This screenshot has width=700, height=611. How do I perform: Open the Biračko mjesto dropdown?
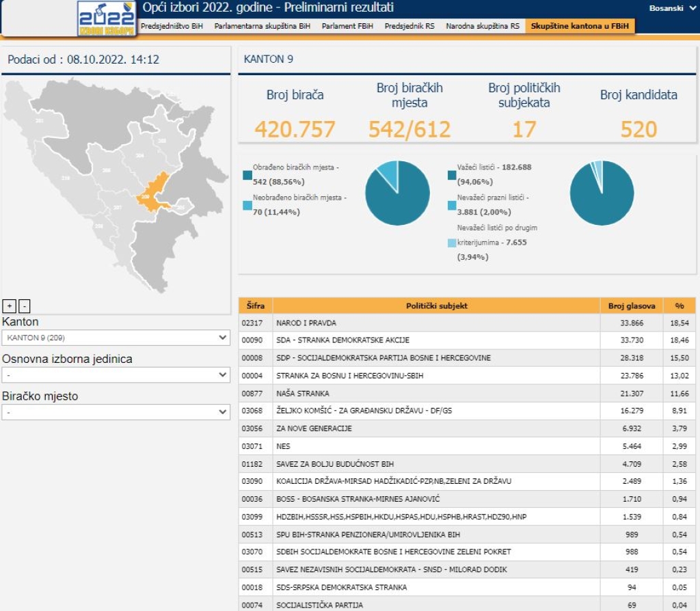[x=116, y=412]
